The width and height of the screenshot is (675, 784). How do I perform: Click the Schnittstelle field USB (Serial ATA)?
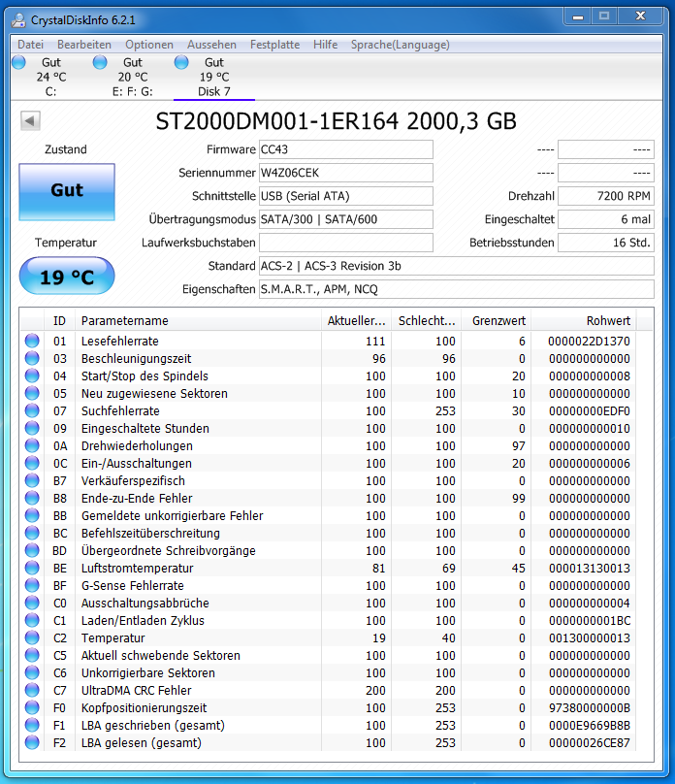pos(346,196)
